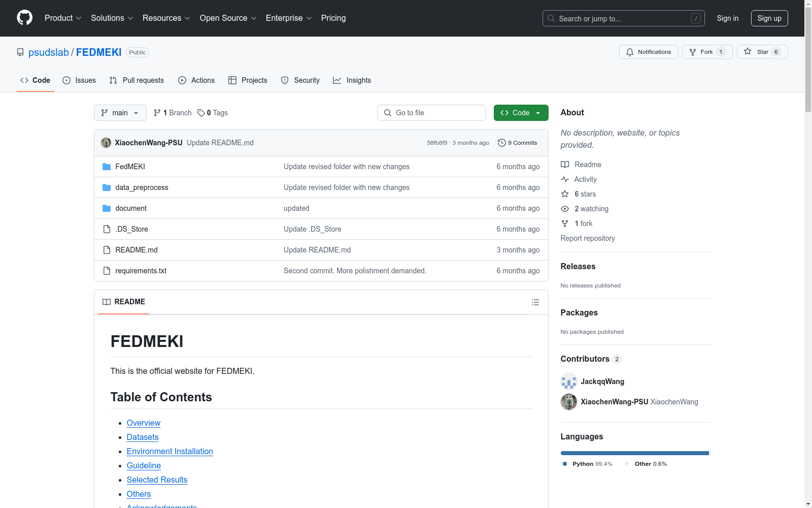Click the Python language bar
Viewport: 812px width, 508px height.
click(x=634, y=453)
